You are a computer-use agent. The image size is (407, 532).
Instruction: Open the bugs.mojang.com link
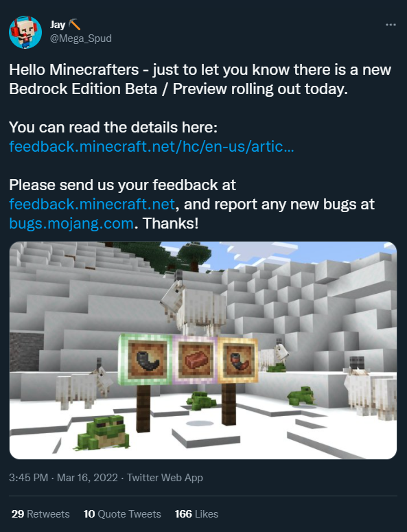(71, 224)
